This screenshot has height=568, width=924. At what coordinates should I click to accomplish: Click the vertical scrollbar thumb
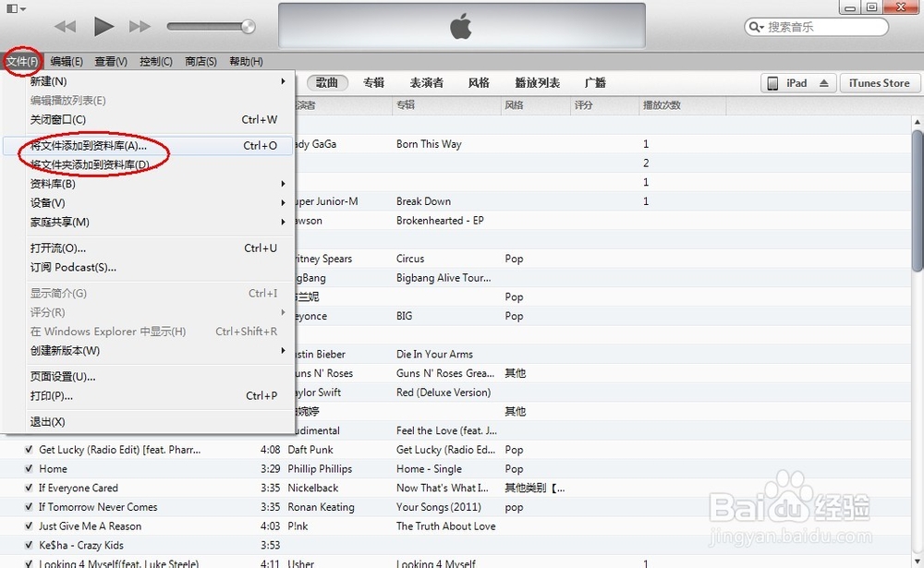pos(917,200)
